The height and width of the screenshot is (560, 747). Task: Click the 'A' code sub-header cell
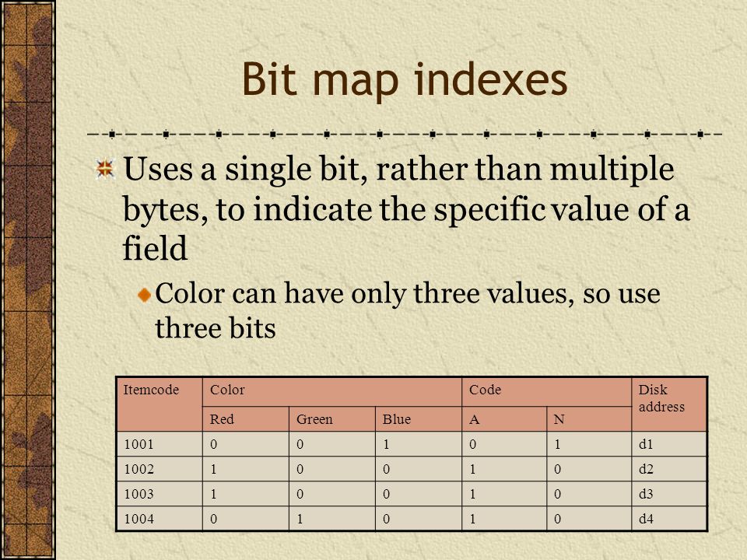504,419
